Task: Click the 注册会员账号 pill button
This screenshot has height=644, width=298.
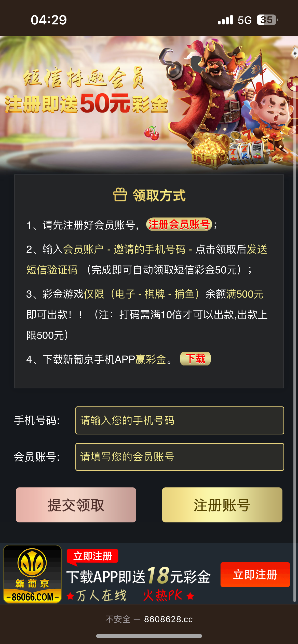Action: tap(179, 225)
